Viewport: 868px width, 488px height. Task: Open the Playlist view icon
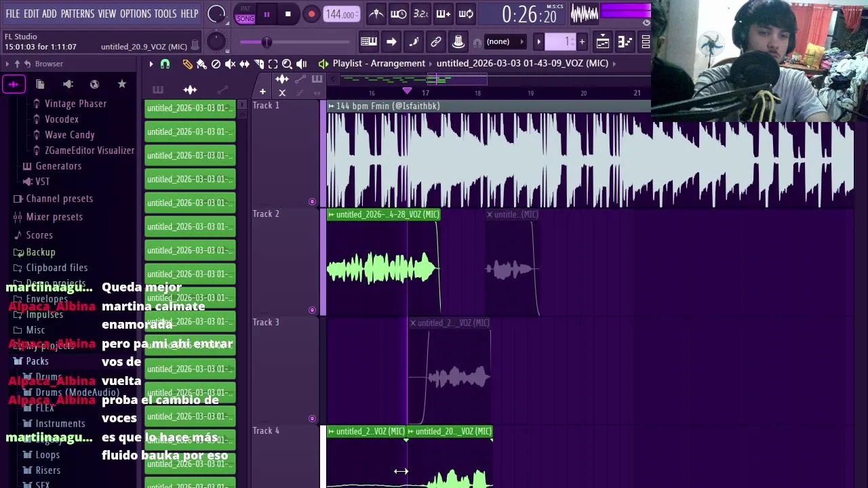click(603, 42)
